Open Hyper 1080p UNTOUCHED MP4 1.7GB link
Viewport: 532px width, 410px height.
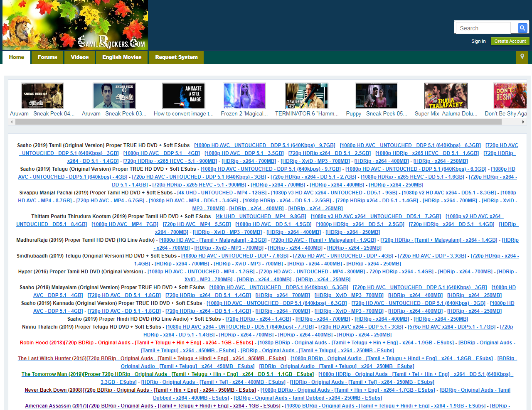(201, 272)
